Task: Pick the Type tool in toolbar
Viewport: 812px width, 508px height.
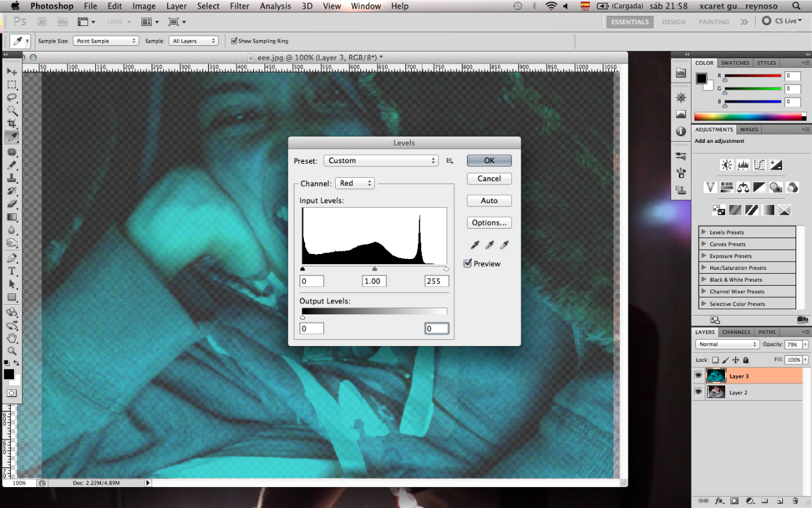Action: click(12, 271)
